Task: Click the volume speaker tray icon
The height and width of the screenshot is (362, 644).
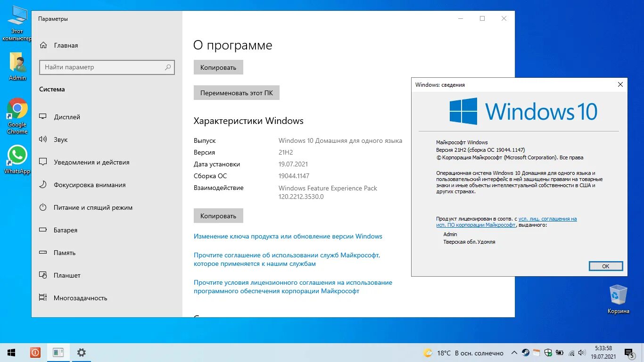Action: tap(582, 353)
